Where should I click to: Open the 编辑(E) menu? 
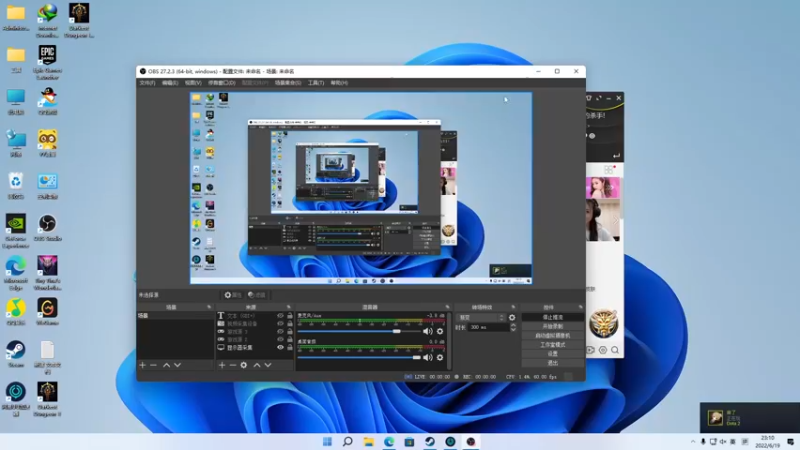(170, 83)
